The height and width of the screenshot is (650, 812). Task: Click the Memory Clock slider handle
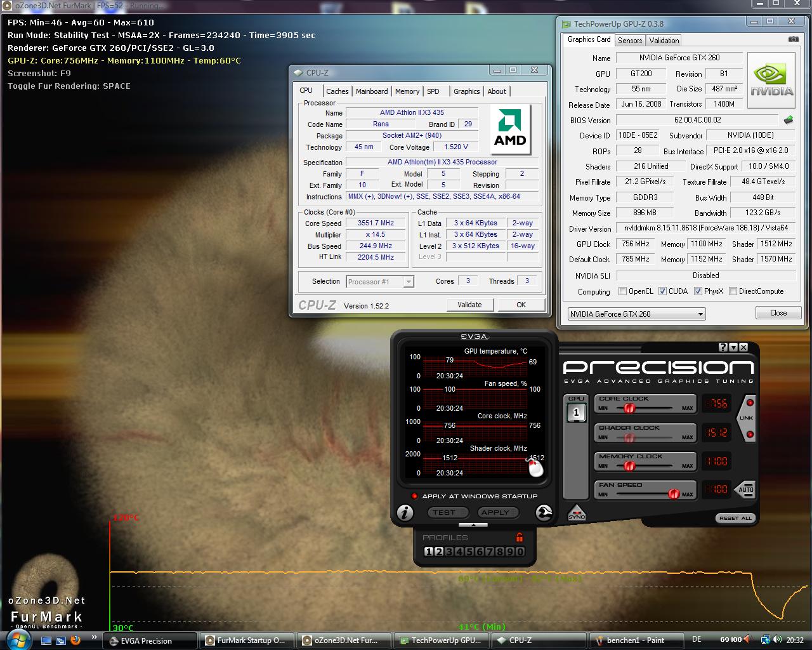pyautogui.click(x=629, y=466)
